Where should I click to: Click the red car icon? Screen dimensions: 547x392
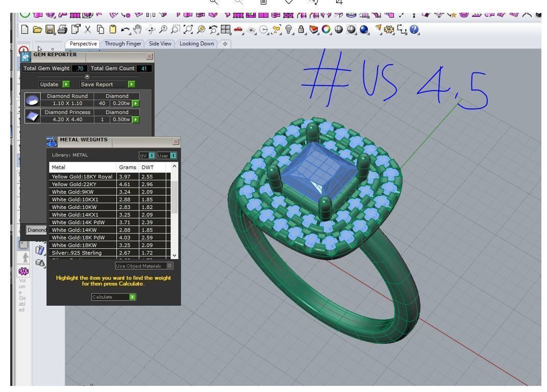point(238,29)
